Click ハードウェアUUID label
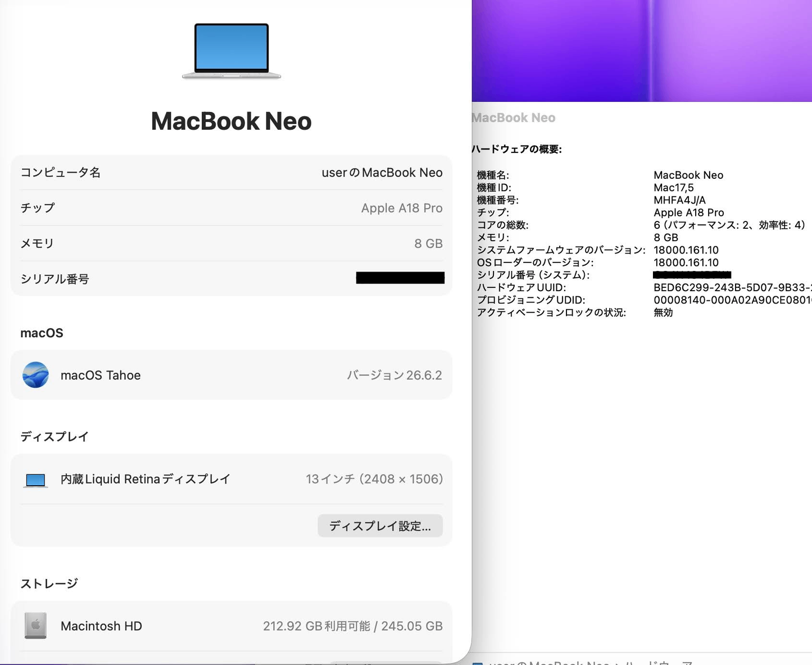The image size is (812, 665). tap(521, 287)
